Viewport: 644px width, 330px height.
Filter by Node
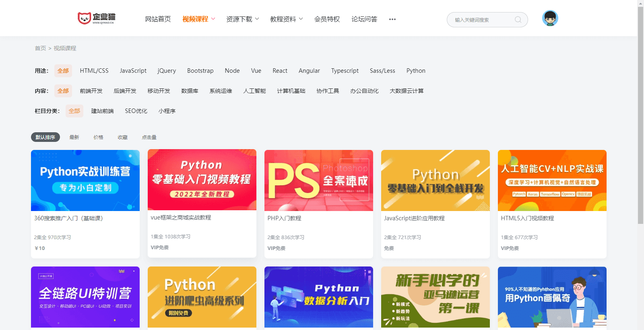[232, 71]
